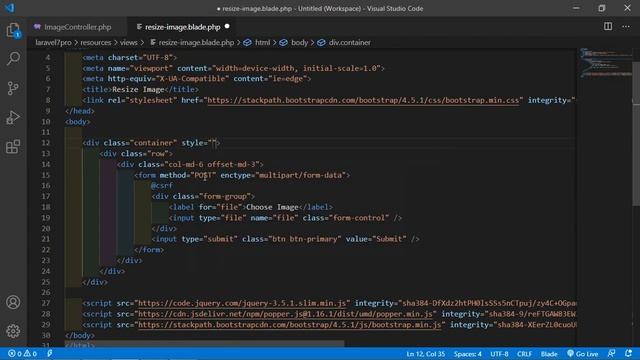This screenshot has height=360, width=640.
Task: Open the Search view in activity bar
Action: (x=13, y=59)
